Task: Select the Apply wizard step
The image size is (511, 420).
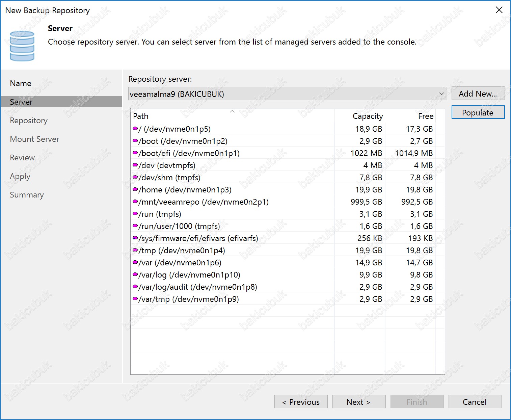Action: pyautogui.click(x=20, y=176)
